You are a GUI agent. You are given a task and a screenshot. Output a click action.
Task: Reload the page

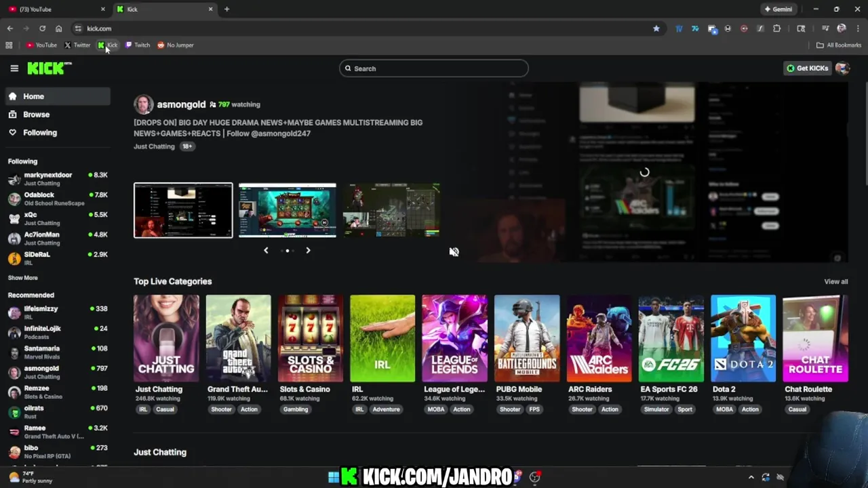pos(42,28)
